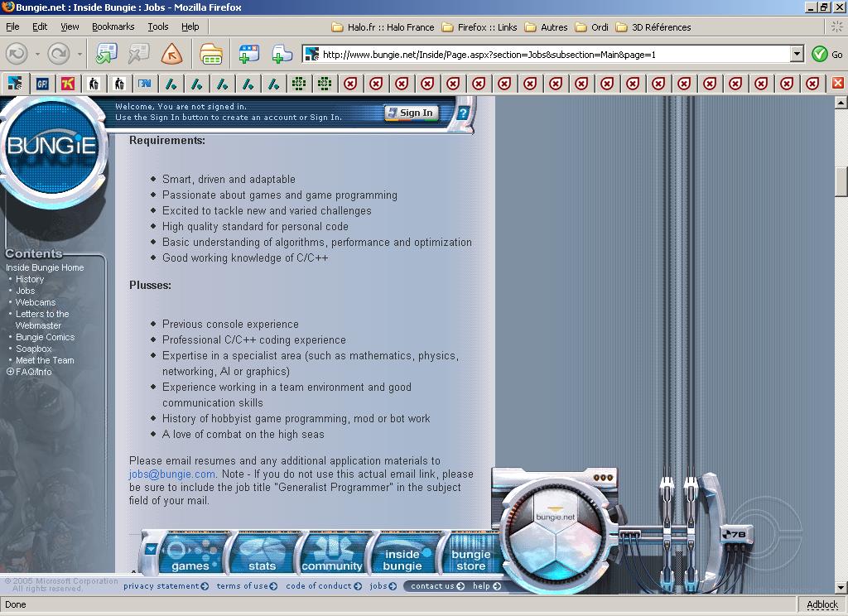Click the contact us footer link
Screen dimensions: 848x616
click(x=437, y=585)
